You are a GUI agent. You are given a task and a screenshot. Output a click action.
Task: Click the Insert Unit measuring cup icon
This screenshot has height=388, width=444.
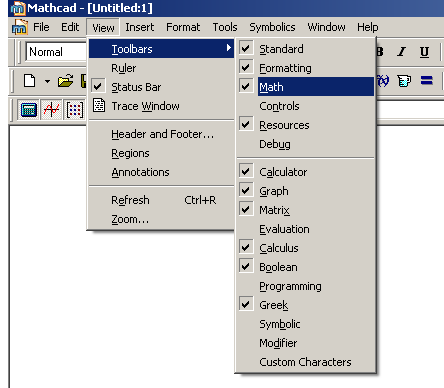[404, 81]
